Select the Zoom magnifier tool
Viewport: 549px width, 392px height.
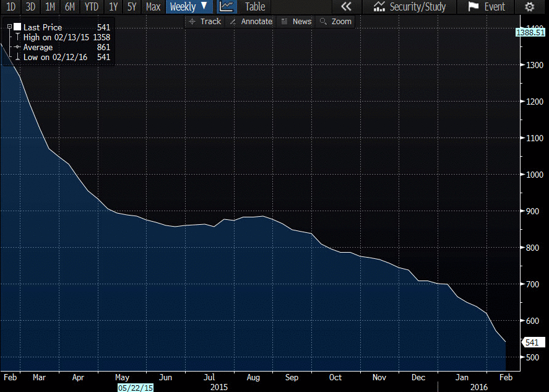[335, 21]
